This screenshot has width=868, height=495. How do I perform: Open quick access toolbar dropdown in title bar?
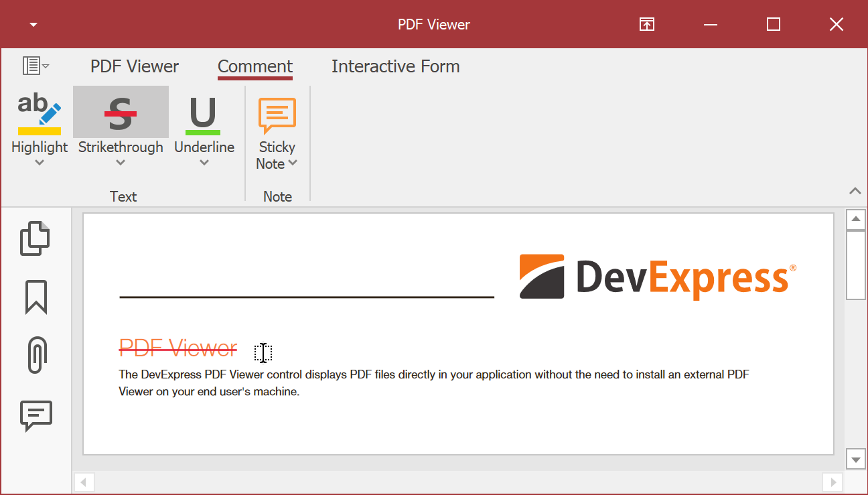(x=33, y=25)
